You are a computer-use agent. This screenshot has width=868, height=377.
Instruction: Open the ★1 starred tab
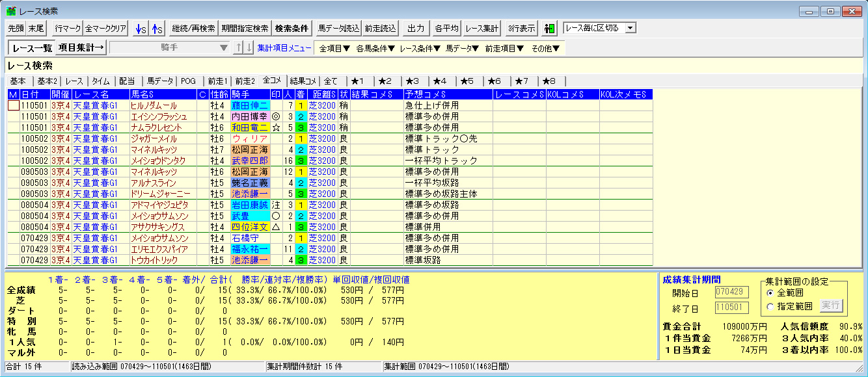pyautogui.click(x=358, y=81)
